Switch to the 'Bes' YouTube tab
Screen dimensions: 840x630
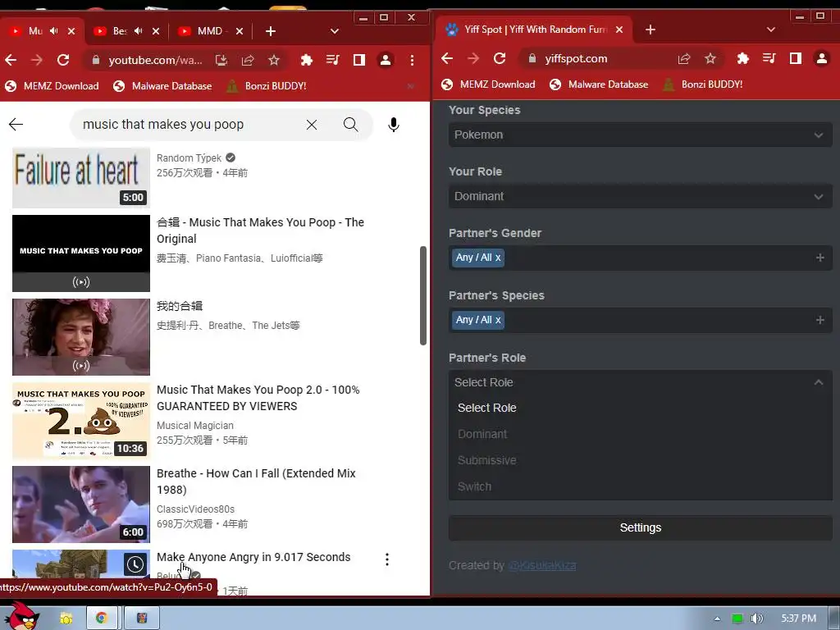(x=120, y=31)
